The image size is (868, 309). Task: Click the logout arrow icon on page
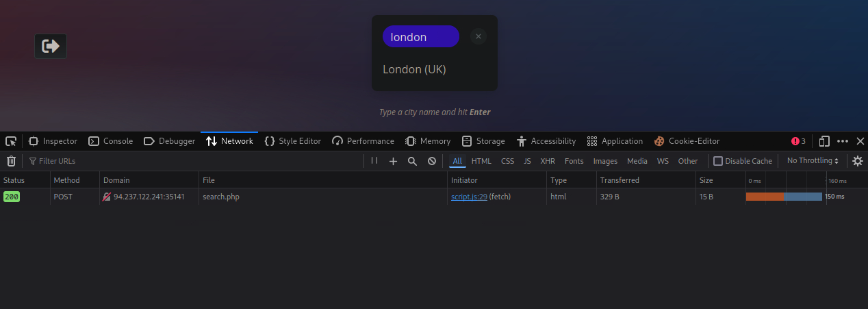(x=51, y=46)
